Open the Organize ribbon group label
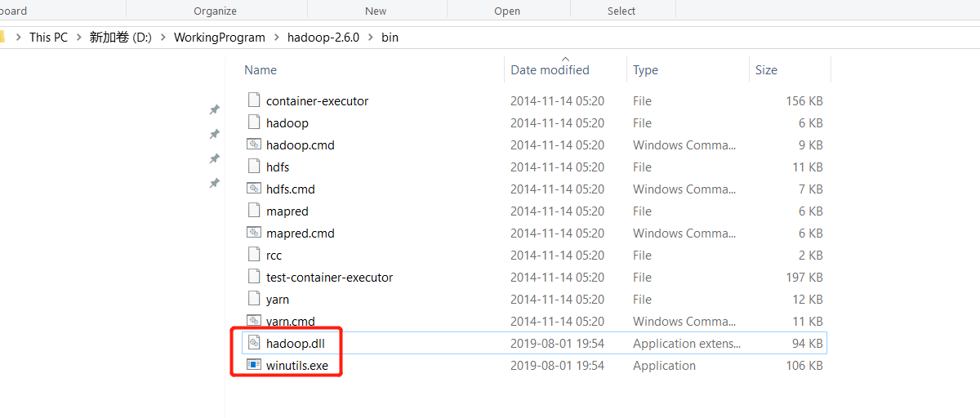The image size is (980, 418). pyautogui.click(x=216, y=11)
